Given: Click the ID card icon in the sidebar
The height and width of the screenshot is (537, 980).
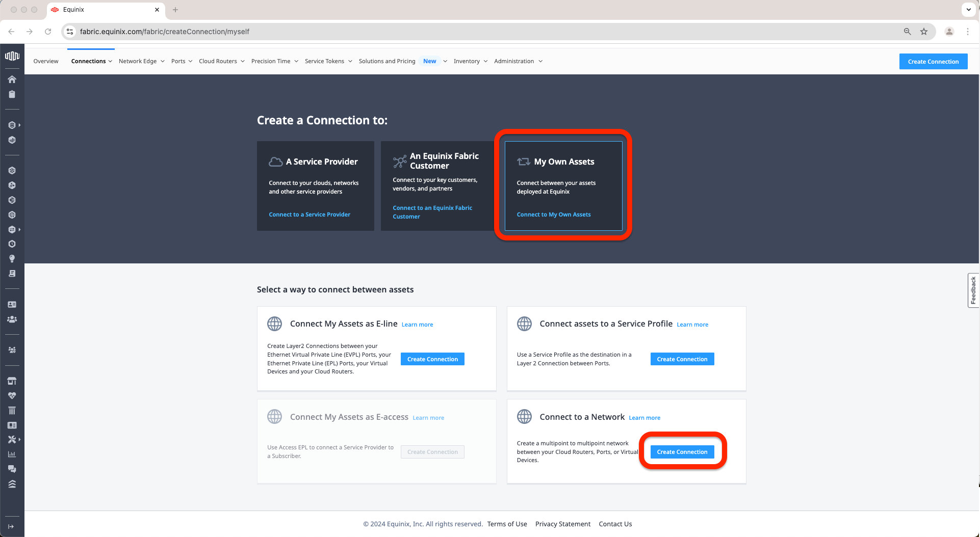Looking at the screenshot, I should (x=12, y=305).
